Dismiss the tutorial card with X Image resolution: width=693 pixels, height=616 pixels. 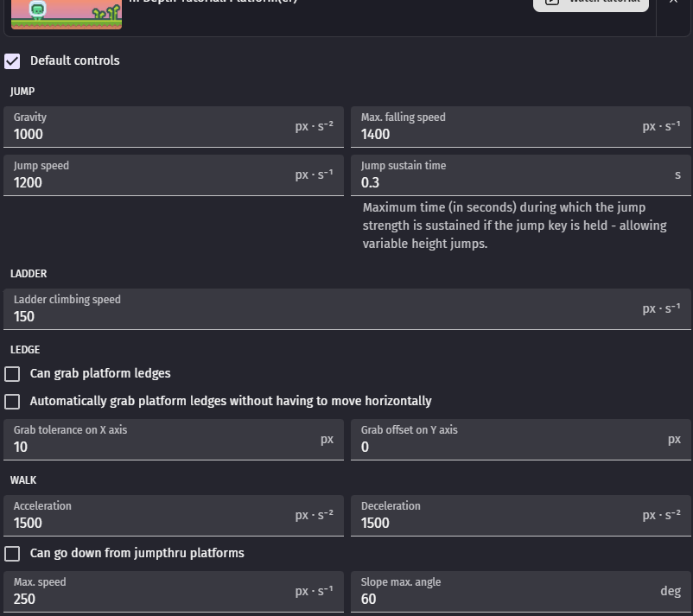pos(674,3)
